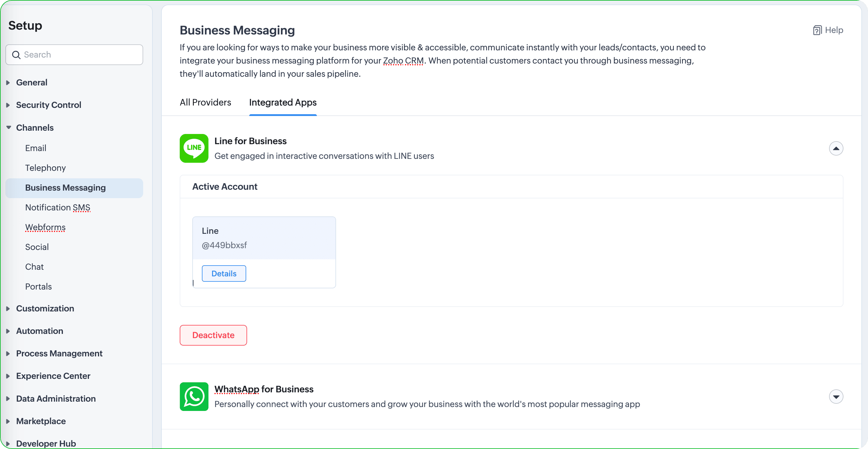The height and width of the screenshot is (449, 868).
Task: Go to Notification SMS settings
Action: pos(58,207)
